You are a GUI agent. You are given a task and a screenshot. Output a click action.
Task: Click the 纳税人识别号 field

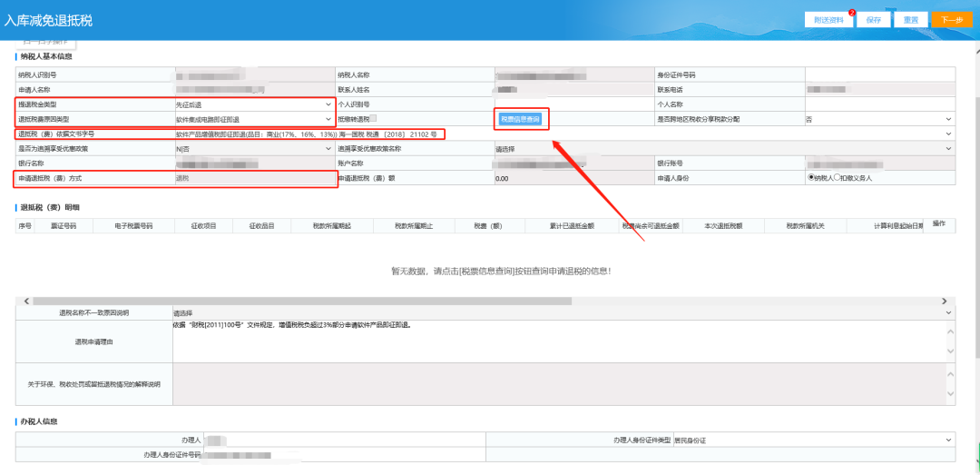[x=254, y=74]
